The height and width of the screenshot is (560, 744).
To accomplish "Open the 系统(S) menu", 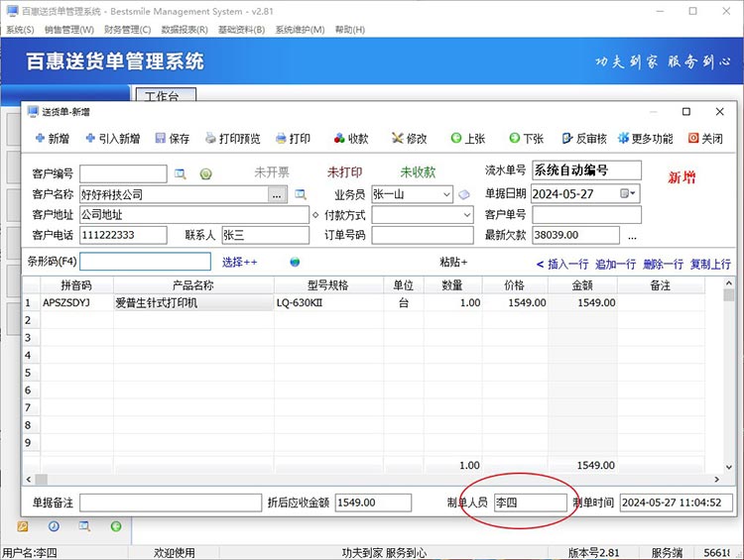I will pyautogui.click(x=20, y=30).
